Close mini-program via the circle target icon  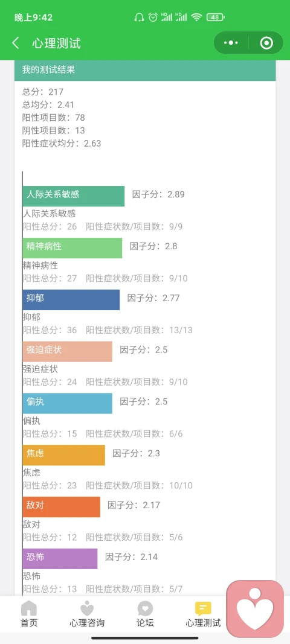click(266, 43)
